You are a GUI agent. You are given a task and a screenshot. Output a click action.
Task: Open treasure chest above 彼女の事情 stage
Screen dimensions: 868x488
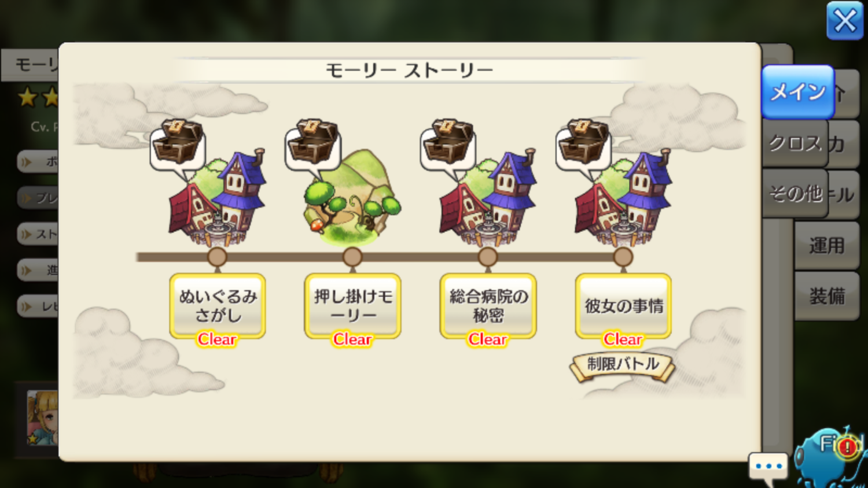pyautogui.click(x=584, y=145)
